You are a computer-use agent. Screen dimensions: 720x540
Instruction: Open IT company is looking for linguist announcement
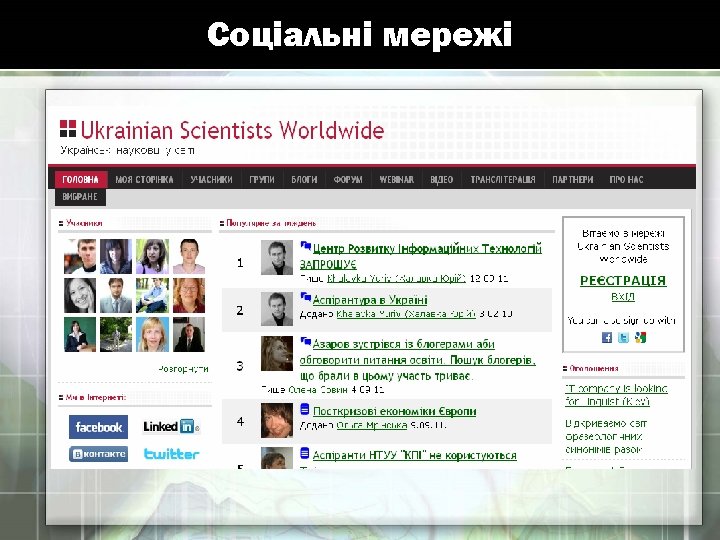[616, 395]
